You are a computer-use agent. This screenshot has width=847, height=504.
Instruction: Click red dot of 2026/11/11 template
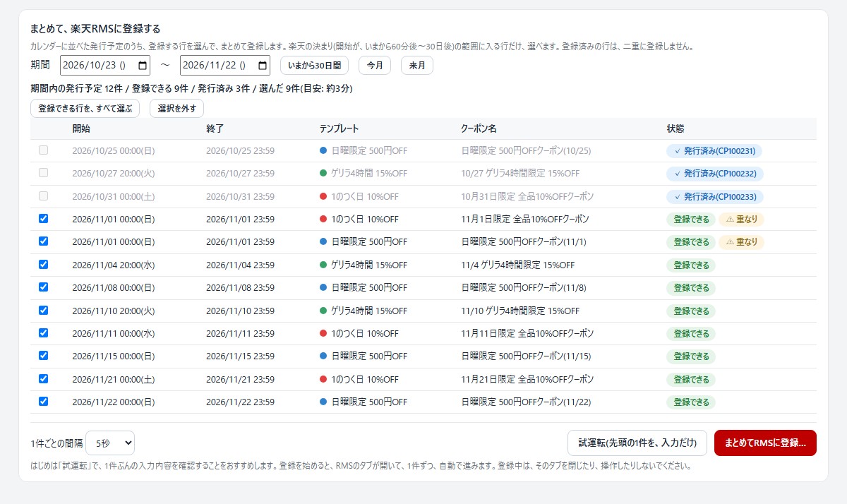point(323,334)
